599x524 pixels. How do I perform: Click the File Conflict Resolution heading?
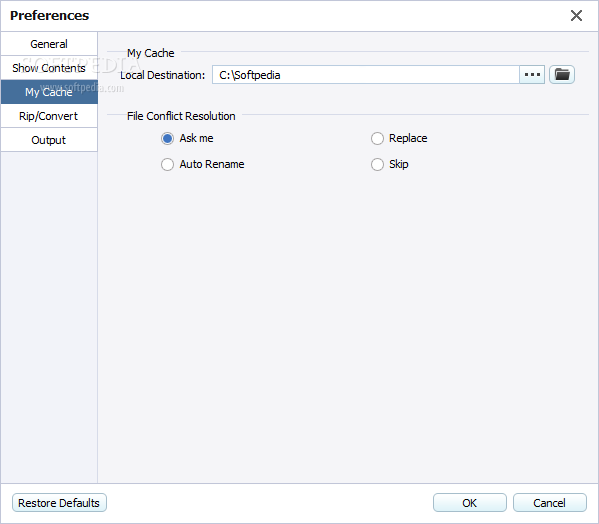coord(181,116)
